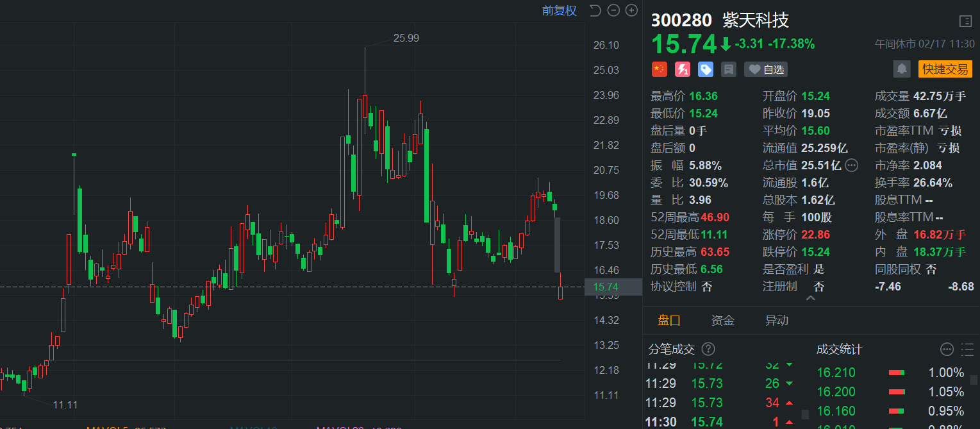980x429 pixels.
Task: Select the pink lightning quick-order icon
Action: pyautogui.click(x=682, y=69)
